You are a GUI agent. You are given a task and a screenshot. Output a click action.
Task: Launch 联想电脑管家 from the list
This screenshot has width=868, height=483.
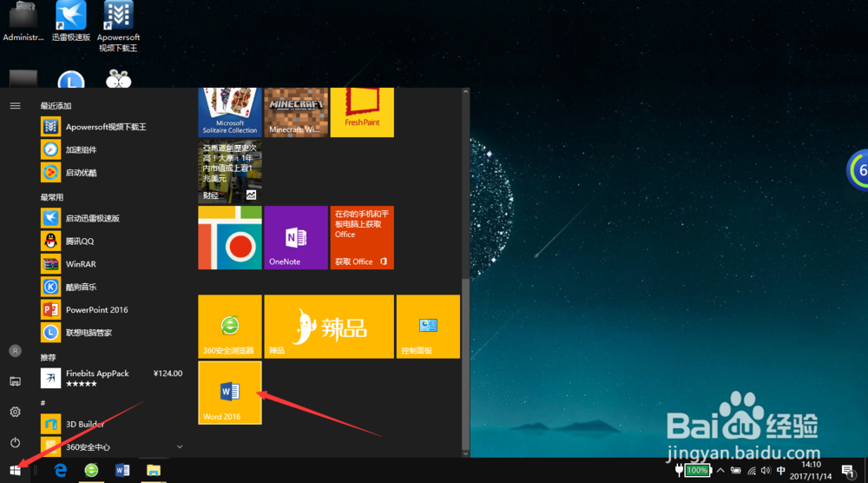[111, 333]
